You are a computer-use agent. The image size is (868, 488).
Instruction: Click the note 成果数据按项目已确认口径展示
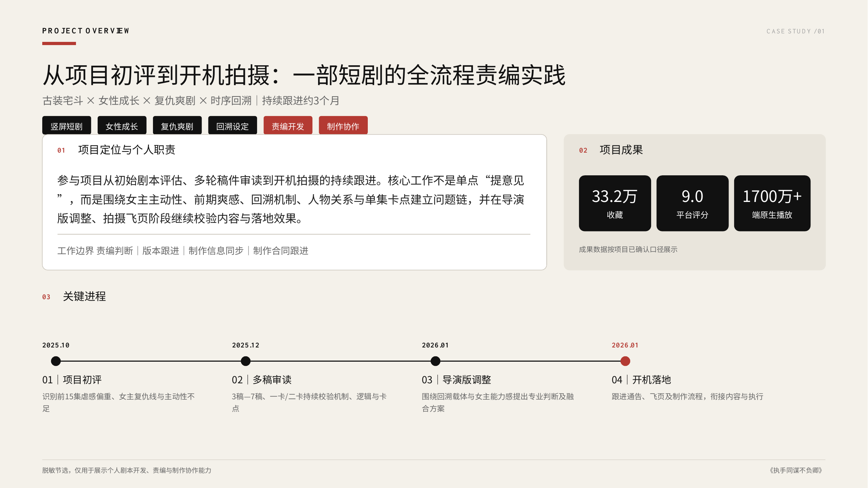click(x=628, y=250)
